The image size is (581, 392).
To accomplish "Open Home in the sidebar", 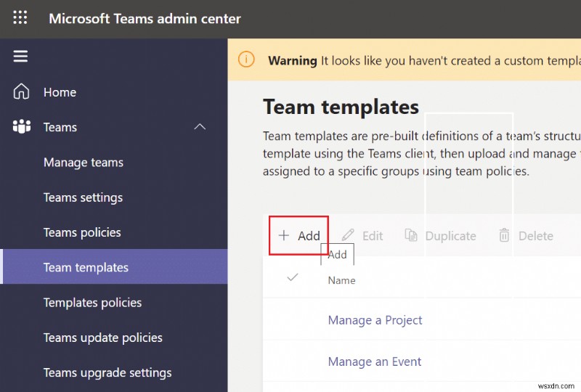I will [x=60, y=92].
